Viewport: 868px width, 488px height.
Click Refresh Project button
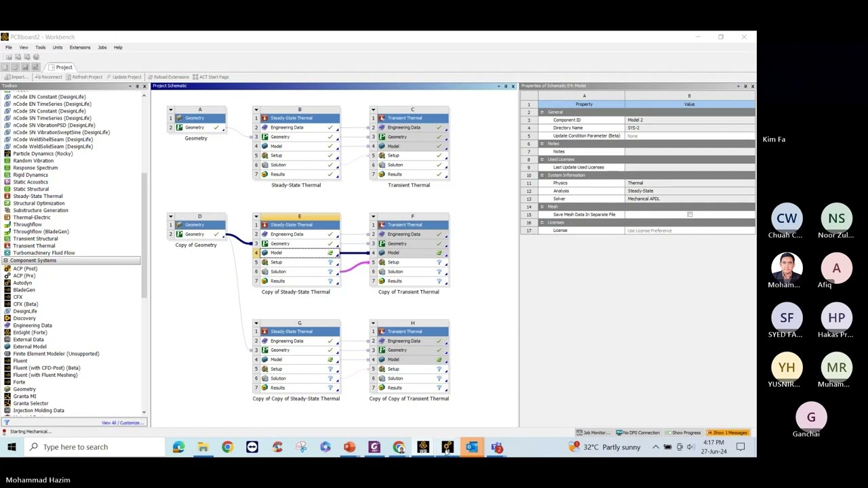point(84,77)
